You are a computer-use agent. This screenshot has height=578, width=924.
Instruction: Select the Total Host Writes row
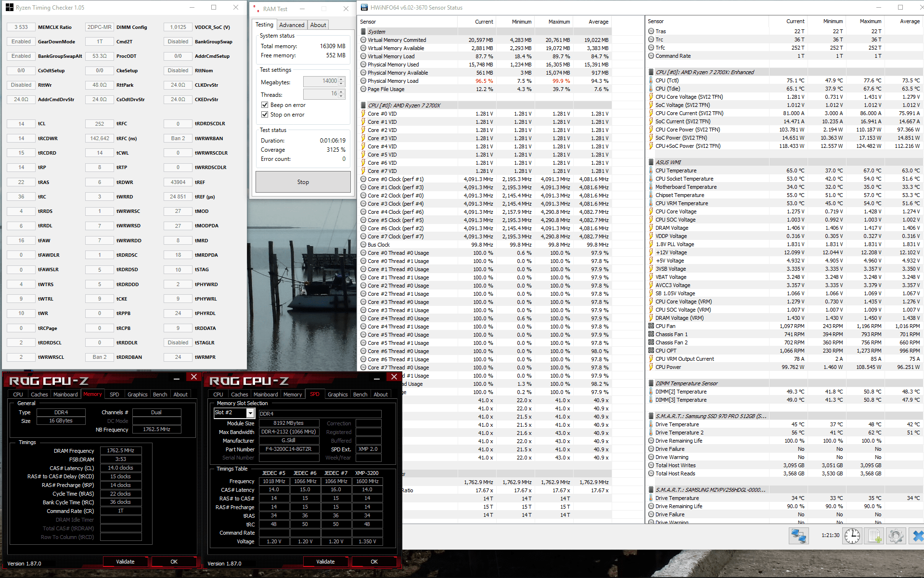tap(785, 465)
